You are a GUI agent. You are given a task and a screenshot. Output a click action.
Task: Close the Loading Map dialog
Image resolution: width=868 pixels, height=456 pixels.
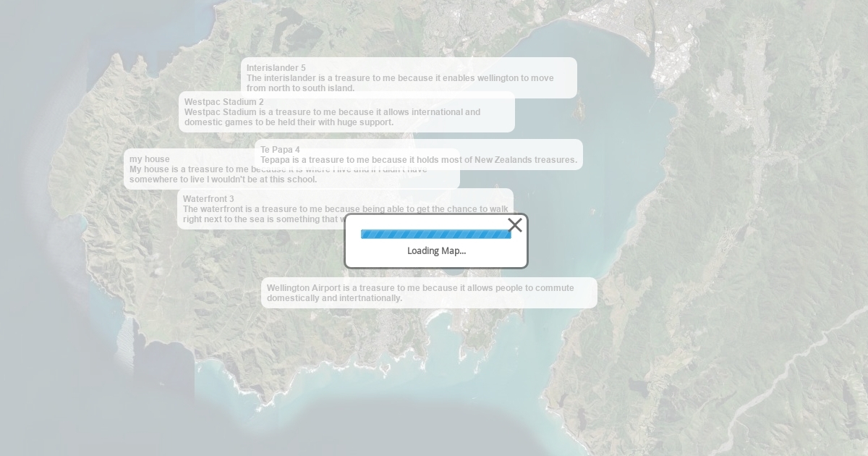pos(515,225)
